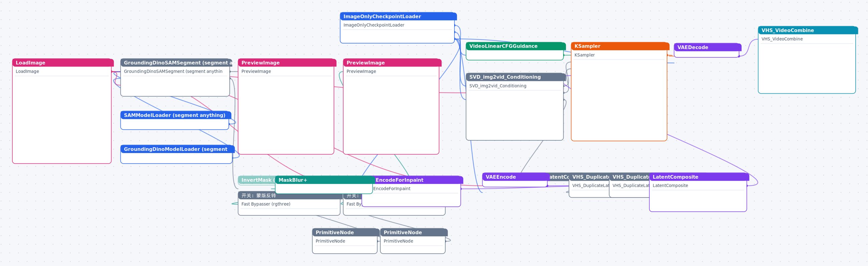
Task: Click 'VHS_VideoCombine' body label text
Action: click(782, 39)
